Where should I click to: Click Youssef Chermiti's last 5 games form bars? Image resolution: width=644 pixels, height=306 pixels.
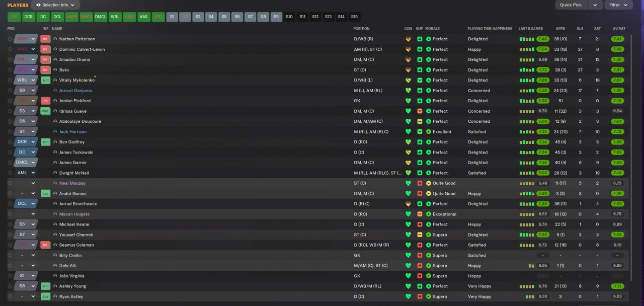coord(527,235)
